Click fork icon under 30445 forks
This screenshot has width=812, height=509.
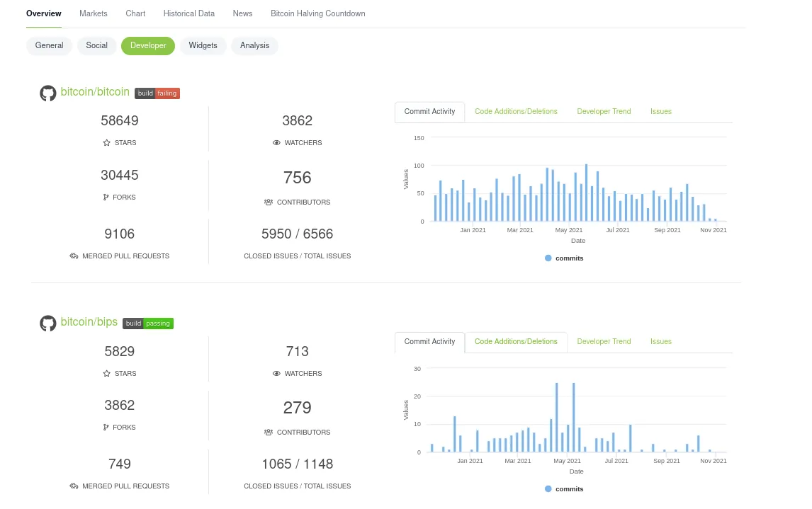pyautogui.click(x=106, y=197)
